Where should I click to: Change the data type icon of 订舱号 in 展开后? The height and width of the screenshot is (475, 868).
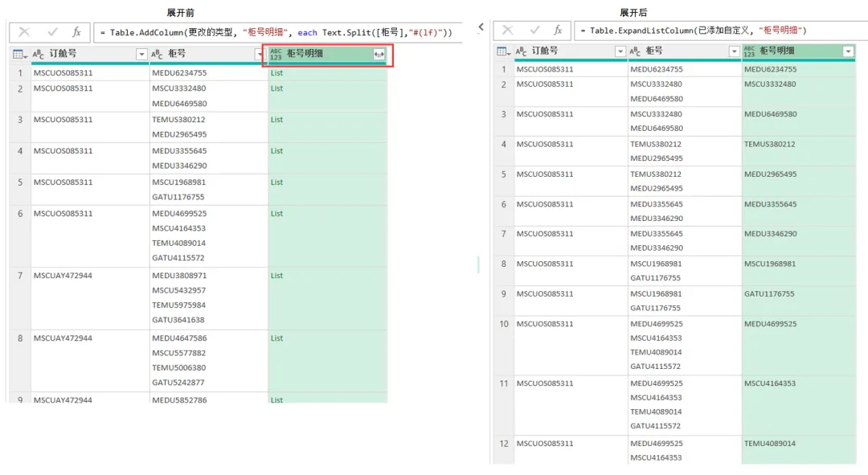pos(522,51)
